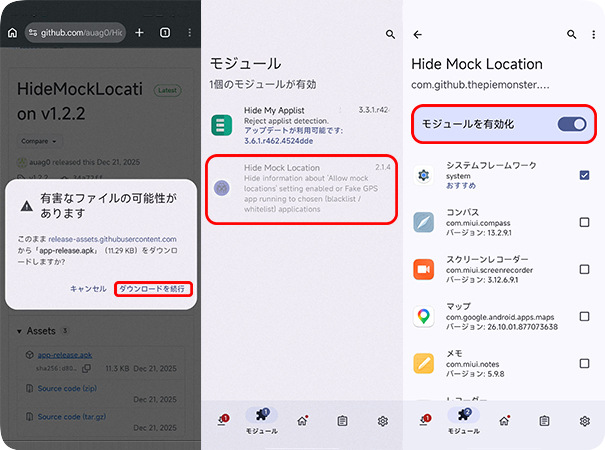605x450 pixels.
Task: Tap the メモ yellow notes icon
Action: 423,364
